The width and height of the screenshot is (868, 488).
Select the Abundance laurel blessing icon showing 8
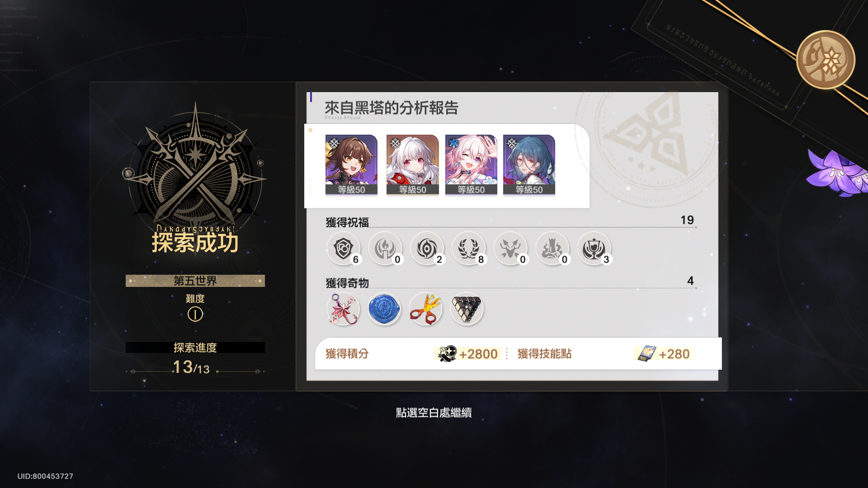pos(469,249)
